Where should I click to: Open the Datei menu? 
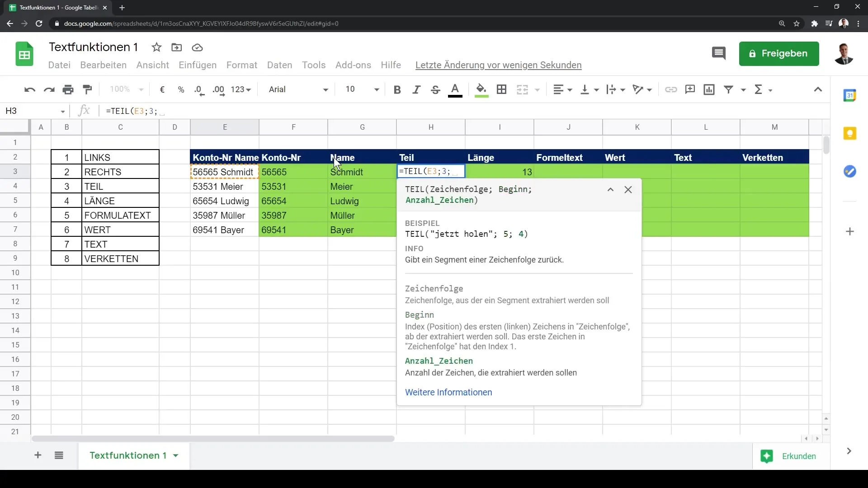(59, 65)
